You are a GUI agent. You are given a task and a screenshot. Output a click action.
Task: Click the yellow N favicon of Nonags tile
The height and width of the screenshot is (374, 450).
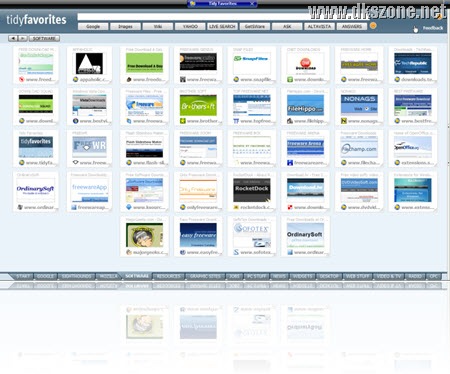(x=344, y=121)
